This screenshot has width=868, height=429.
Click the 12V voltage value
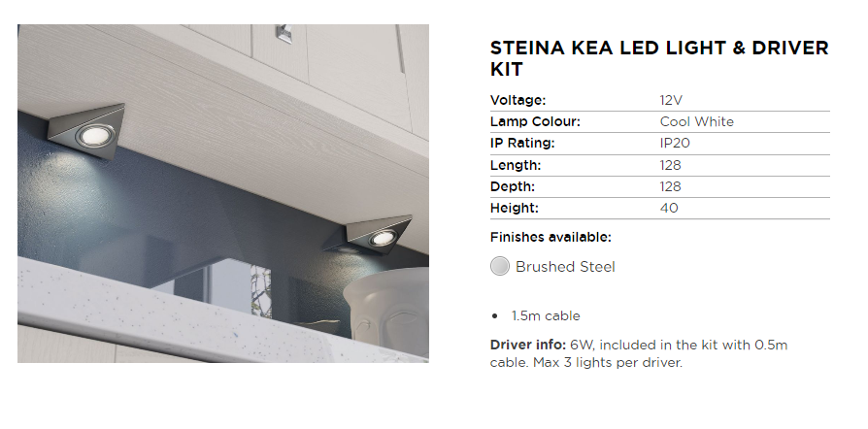[671, 100]
